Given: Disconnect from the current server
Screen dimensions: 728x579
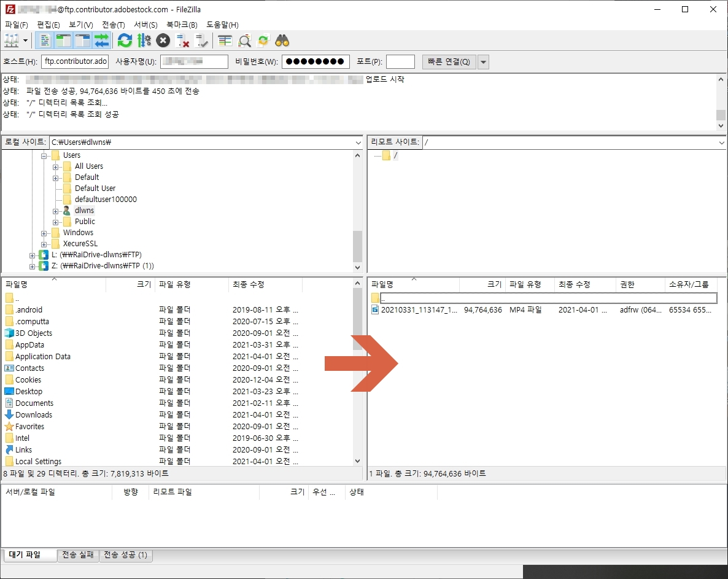Looking at the screenshot, I should tap(182, 41).
